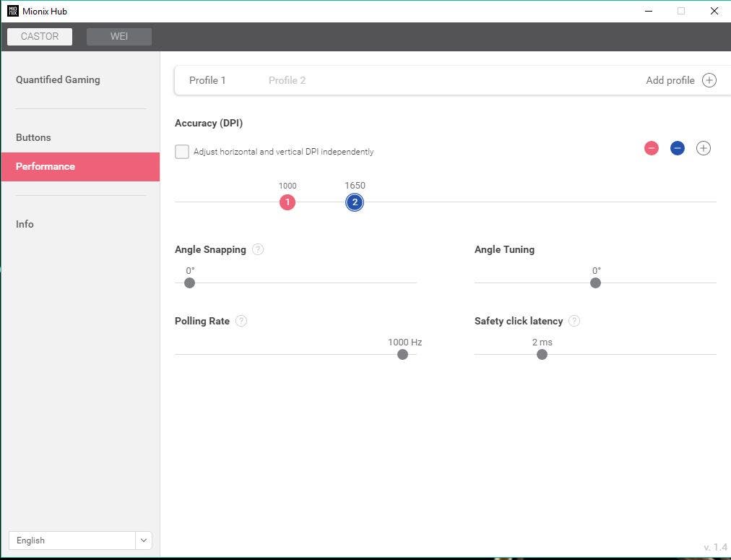731x560 pixels.
Task: Select the CASTOR device button
Action: click(x=40, y=36)
